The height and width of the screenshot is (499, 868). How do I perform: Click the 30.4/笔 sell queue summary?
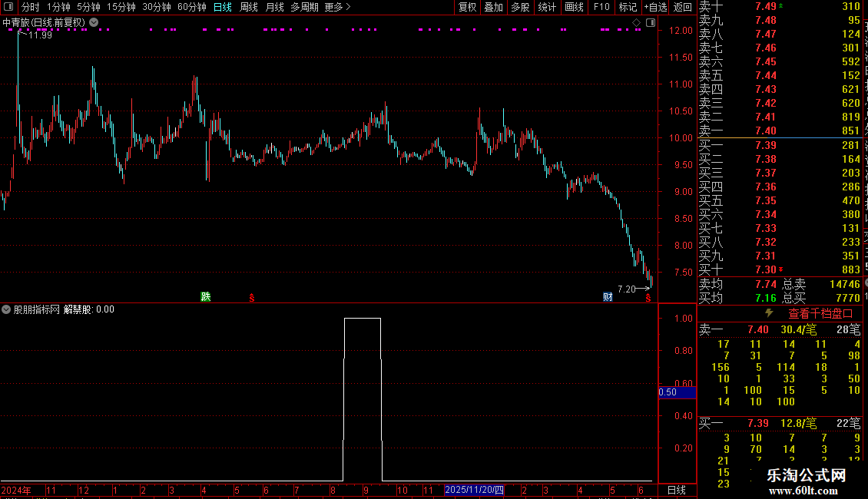click(x=799, y=329)
